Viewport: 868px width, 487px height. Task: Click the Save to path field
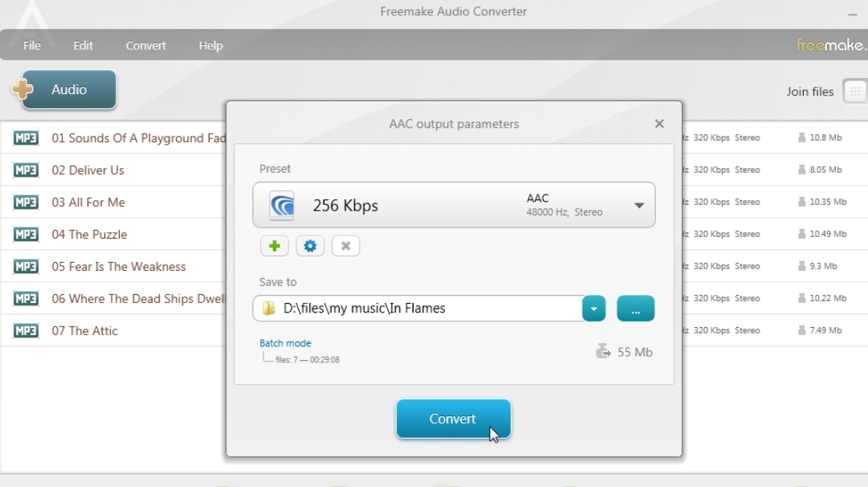(418, 308)
